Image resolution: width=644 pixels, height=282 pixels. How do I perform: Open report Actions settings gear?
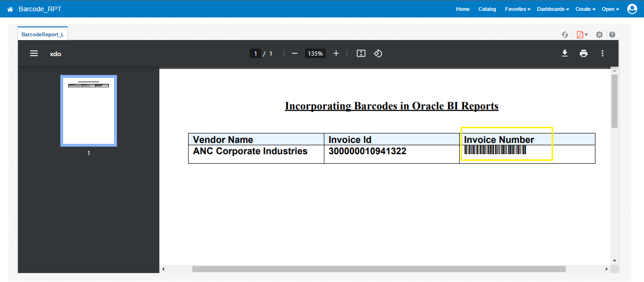599,34
